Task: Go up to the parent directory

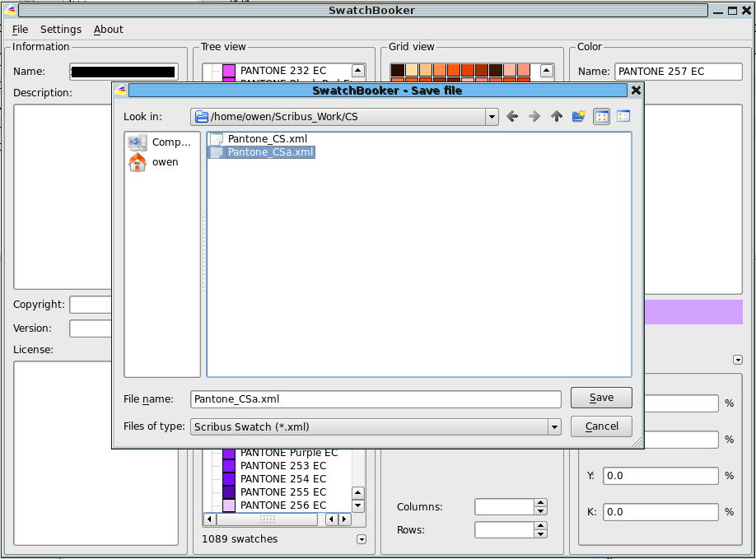Action: [x=556, y=116]
